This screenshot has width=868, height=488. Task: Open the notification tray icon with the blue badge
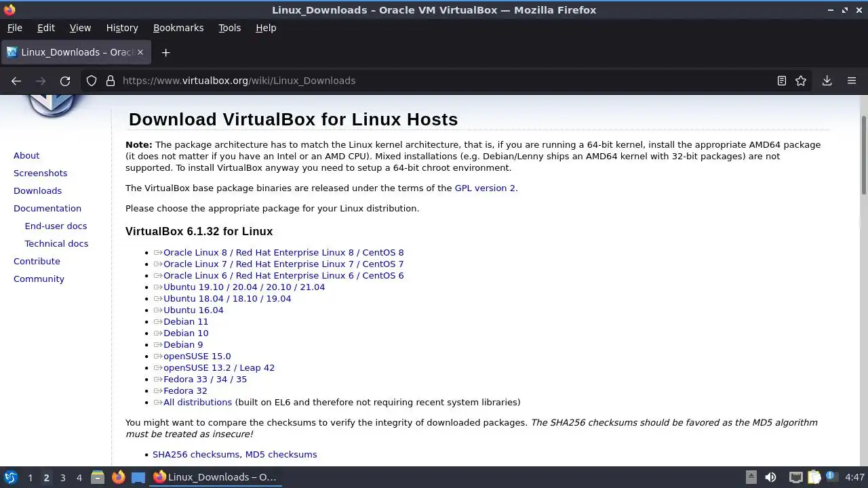[x=831, y=477]
